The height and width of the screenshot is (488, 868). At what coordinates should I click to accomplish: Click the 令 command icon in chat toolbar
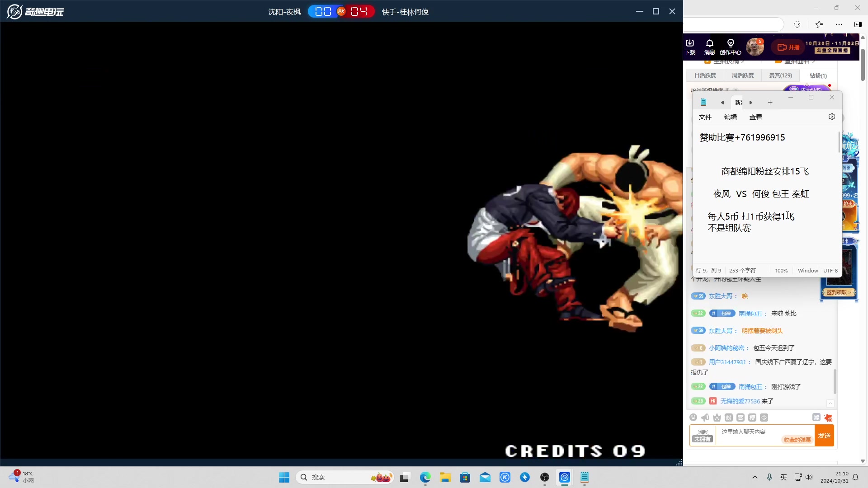[764, 418]
